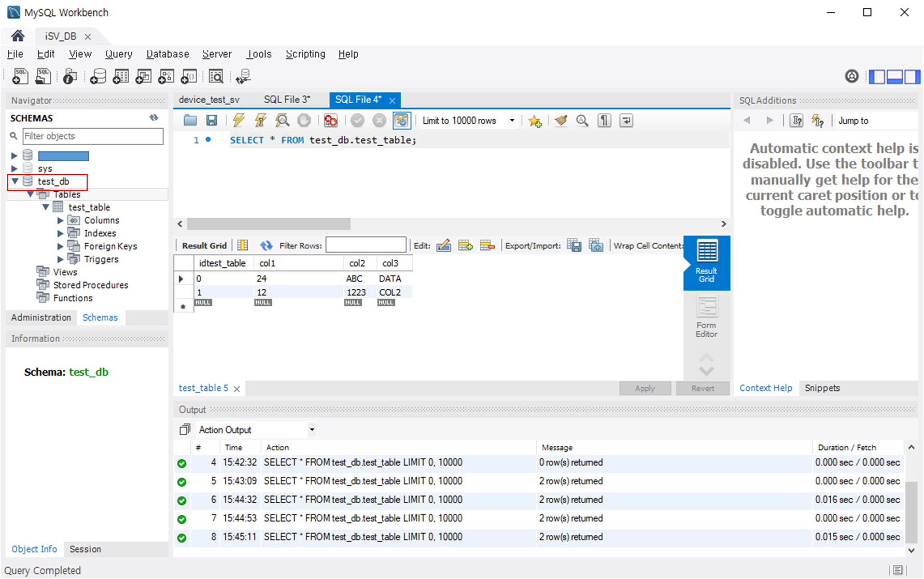Execute statement under cursor icon
The width and height of the screenshot is (924, 579).
(260, 121)
